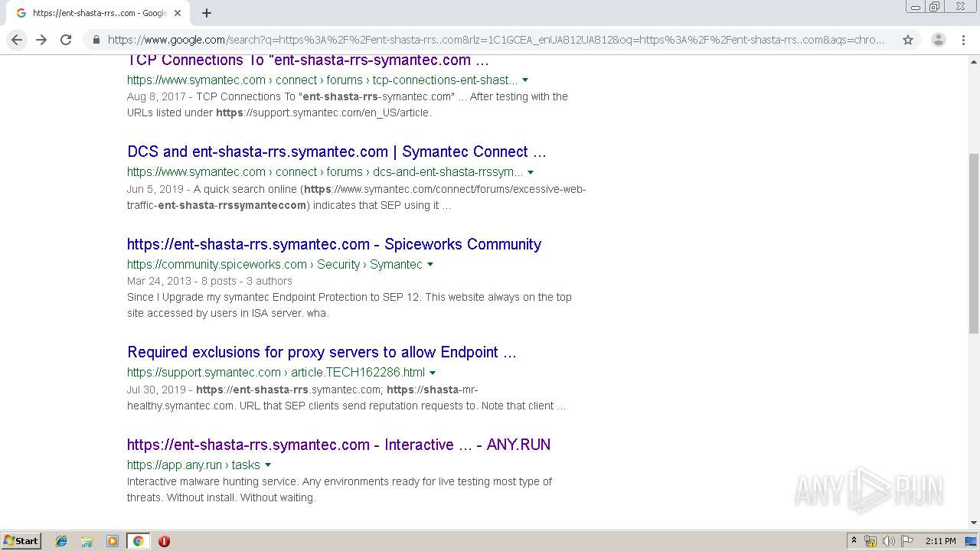Open the network tray icon

[x=871, y=541]
